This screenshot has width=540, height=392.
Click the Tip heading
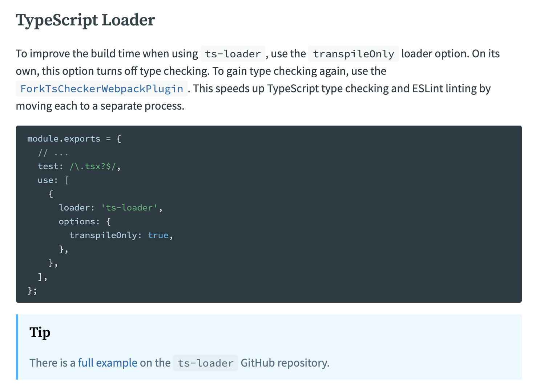[40, 332]
